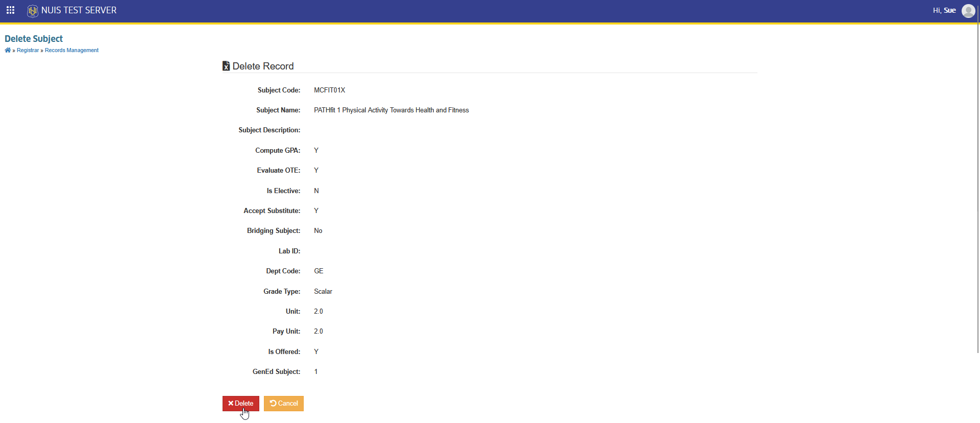The height and width of the screenshot is (423, 980).
Task: Click the Delete Record file icon
Action: click(226, 66)
